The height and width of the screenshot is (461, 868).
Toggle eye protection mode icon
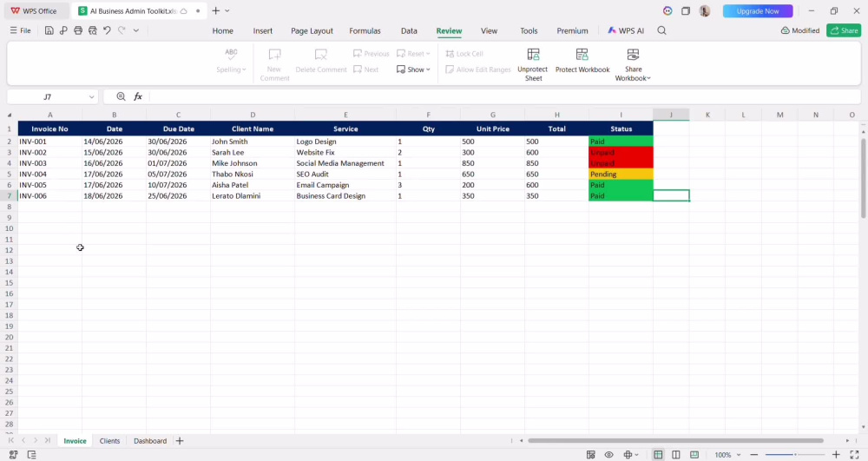point(609,455)
